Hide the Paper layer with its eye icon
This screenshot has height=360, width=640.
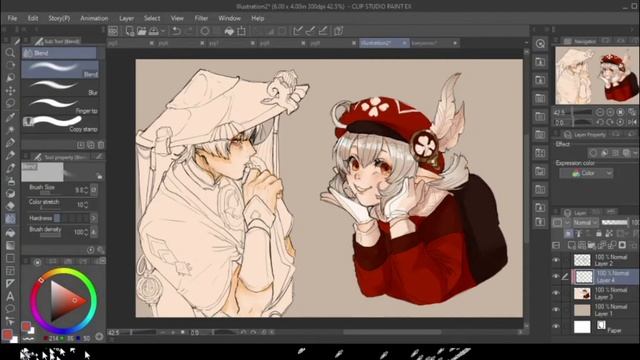(x=556, y=326)
